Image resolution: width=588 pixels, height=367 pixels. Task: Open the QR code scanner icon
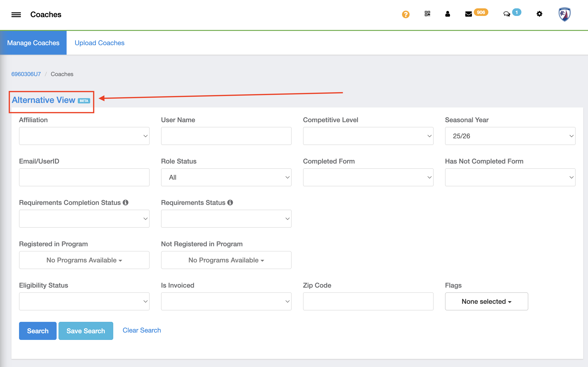pos(427,14)
